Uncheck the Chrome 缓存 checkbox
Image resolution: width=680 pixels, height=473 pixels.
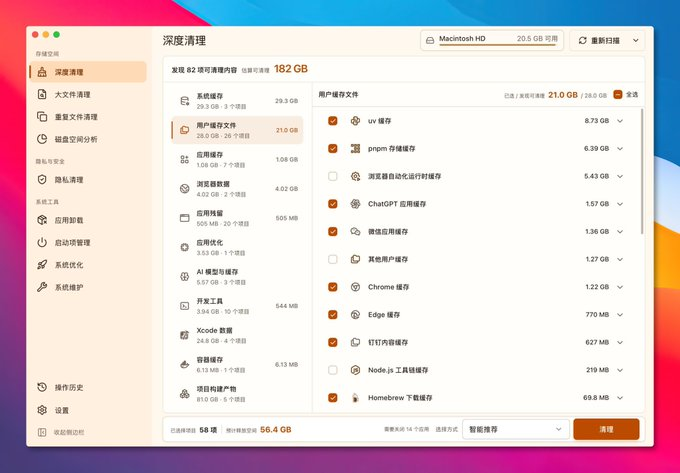[x=333, y=287]
